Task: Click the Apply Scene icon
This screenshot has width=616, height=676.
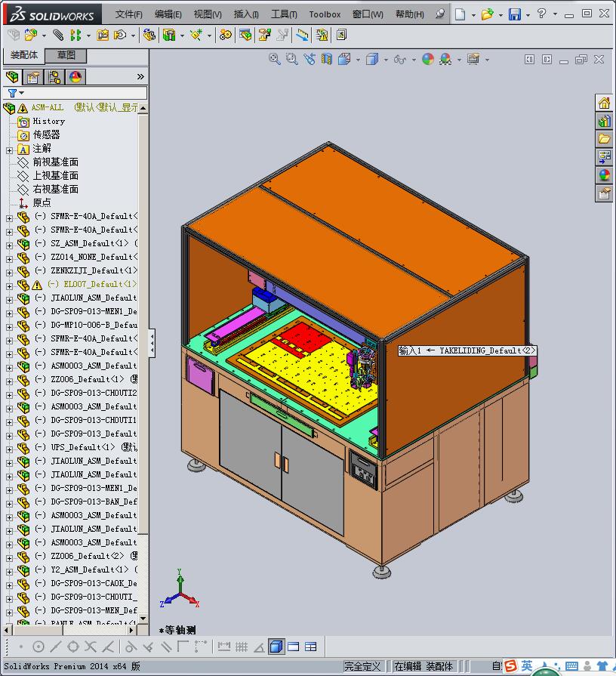Action: (445, 59)
